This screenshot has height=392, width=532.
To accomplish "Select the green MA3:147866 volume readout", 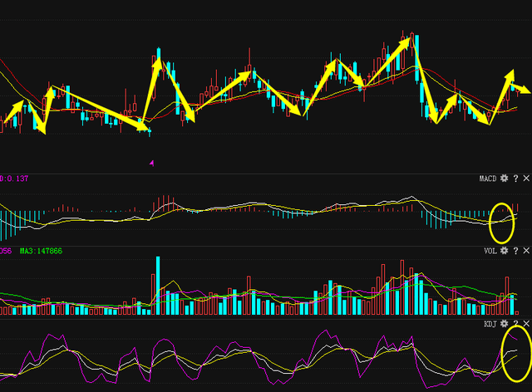I will [40, 250].
